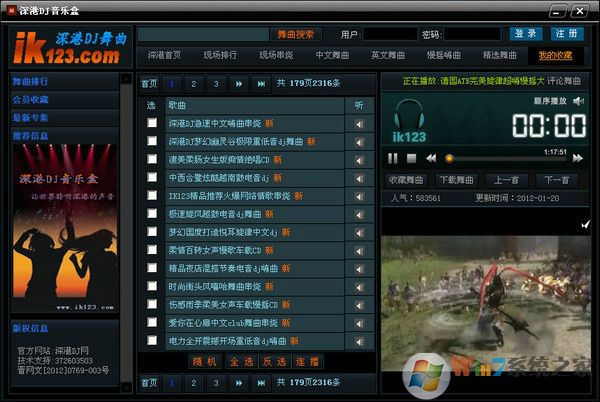Play 柔情百转女声慢歌车载CD speaker icon
This screenshot has width=600, height=402.
pyautogui.click(x=359, y=251)
